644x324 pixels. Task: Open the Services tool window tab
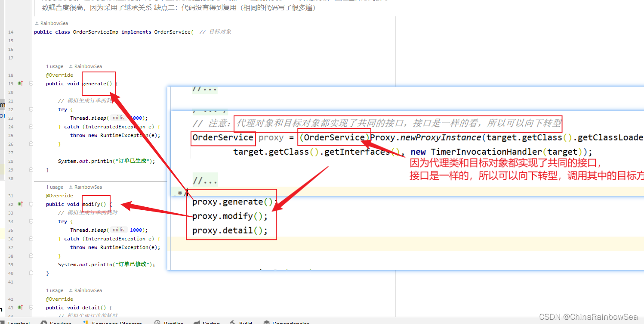coord(56,322)
